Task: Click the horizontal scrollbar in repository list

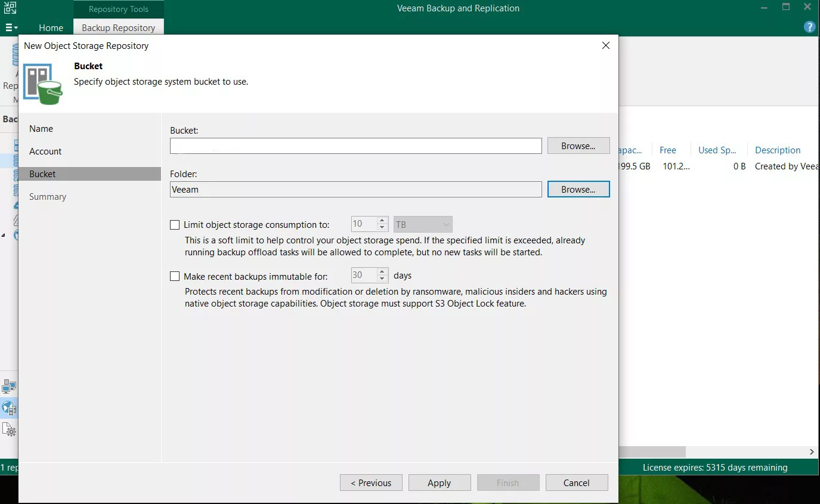Action: click(x=652, y=452)
